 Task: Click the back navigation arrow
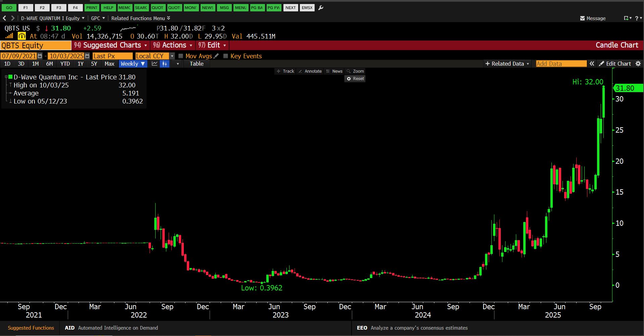(5, 18)
